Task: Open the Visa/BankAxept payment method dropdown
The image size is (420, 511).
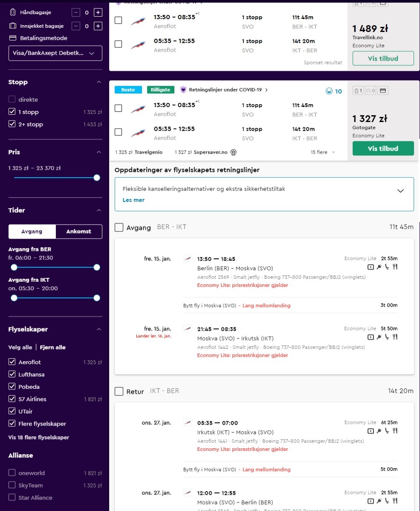Action: (55, 53)
